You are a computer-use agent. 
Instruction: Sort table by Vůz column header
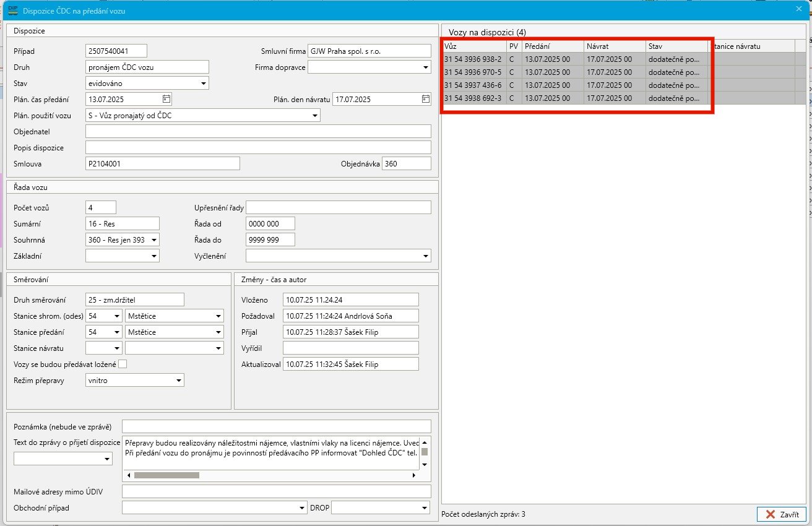point(473,46)
